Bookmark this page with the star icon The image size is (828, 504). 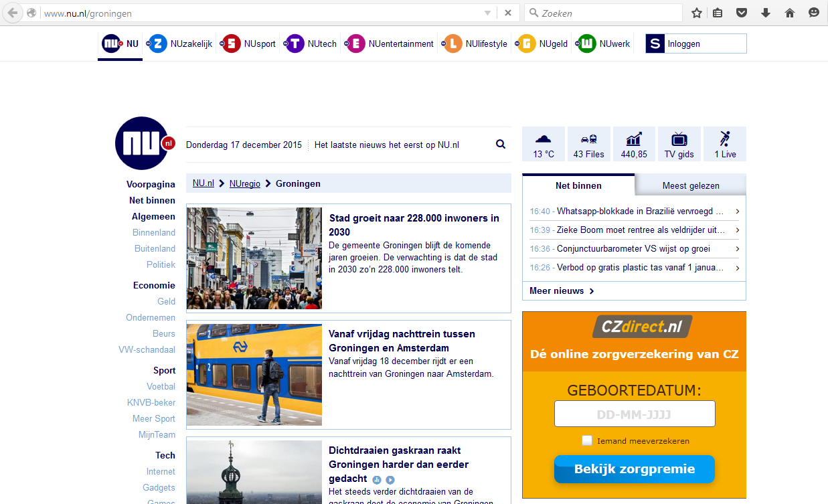tap(696, 12)
